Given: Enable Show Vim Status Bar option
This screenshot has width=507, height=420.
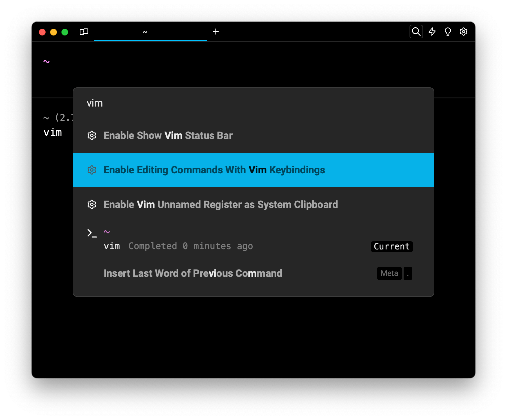Looking at the screenshot, I should (168, 136).
